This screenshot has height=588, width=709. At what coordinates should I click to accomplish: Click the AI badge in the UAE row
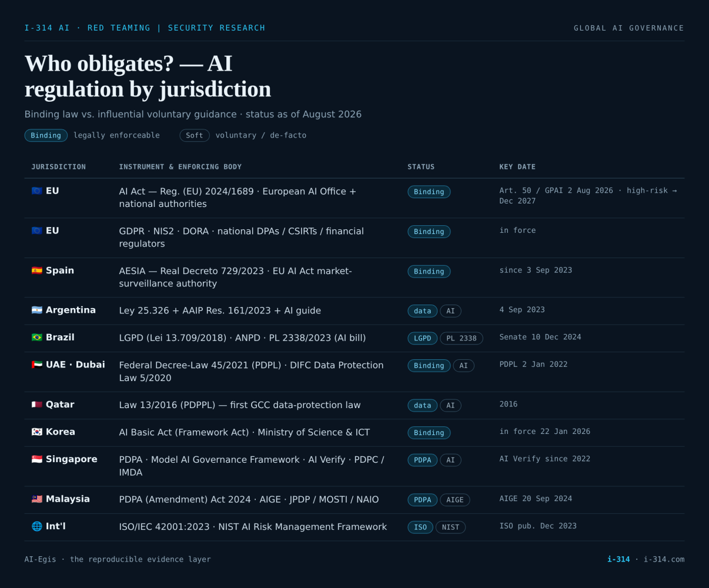tap(464, 366)
